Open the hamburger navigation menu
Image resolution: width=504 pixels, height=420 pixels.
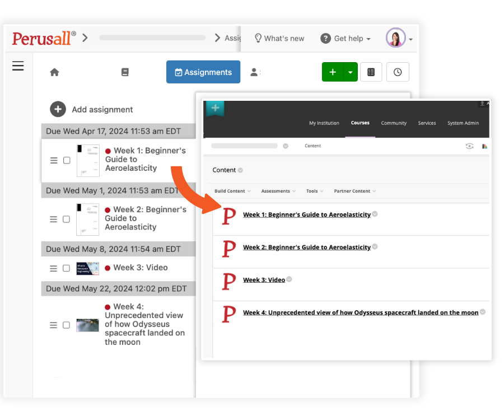tap(18, 66)
